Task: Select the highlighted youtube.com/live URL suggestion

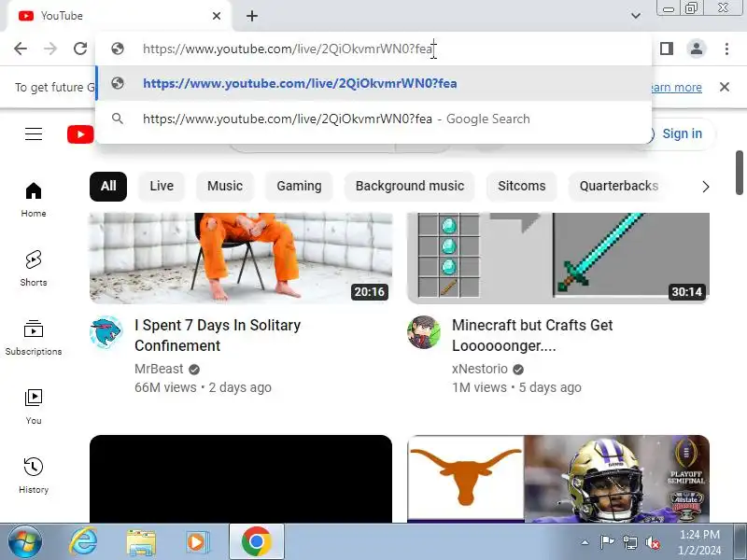Action: 373,83
